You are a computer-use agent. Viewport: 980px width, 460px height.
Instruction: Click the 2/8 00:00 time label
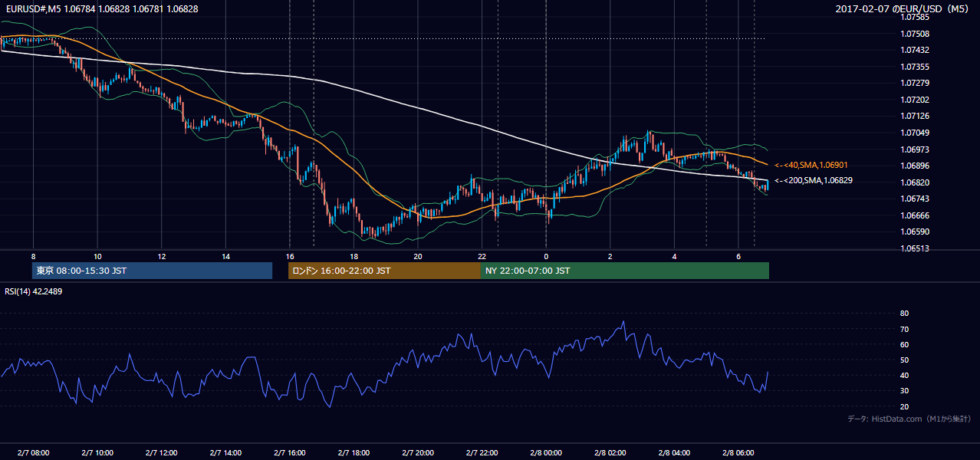pyautogui.click(x=546, y=453)
